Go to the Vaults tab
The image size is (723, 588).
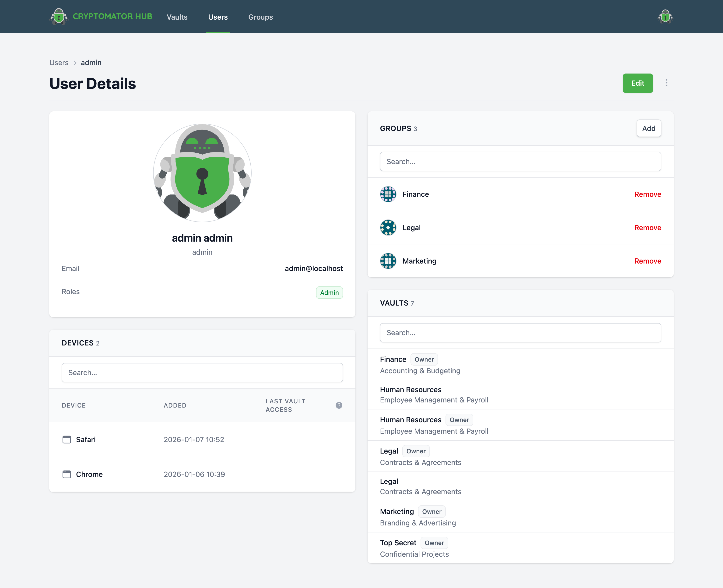(177, 17)
